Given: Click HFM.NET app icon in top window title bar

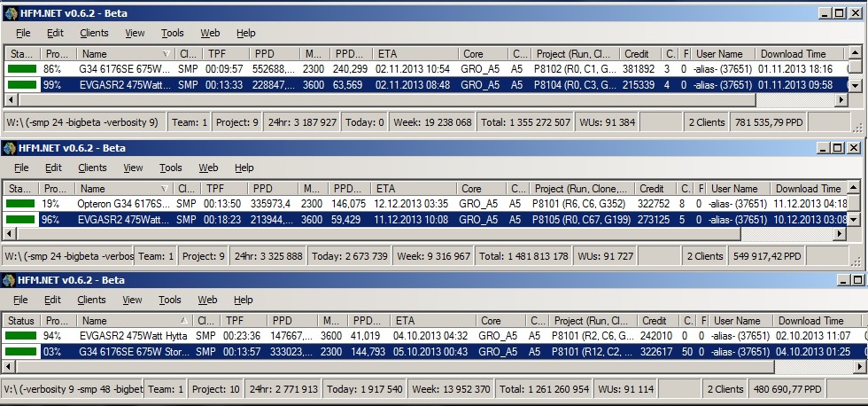Looking at the screenshot, I should tap(11, 13).
